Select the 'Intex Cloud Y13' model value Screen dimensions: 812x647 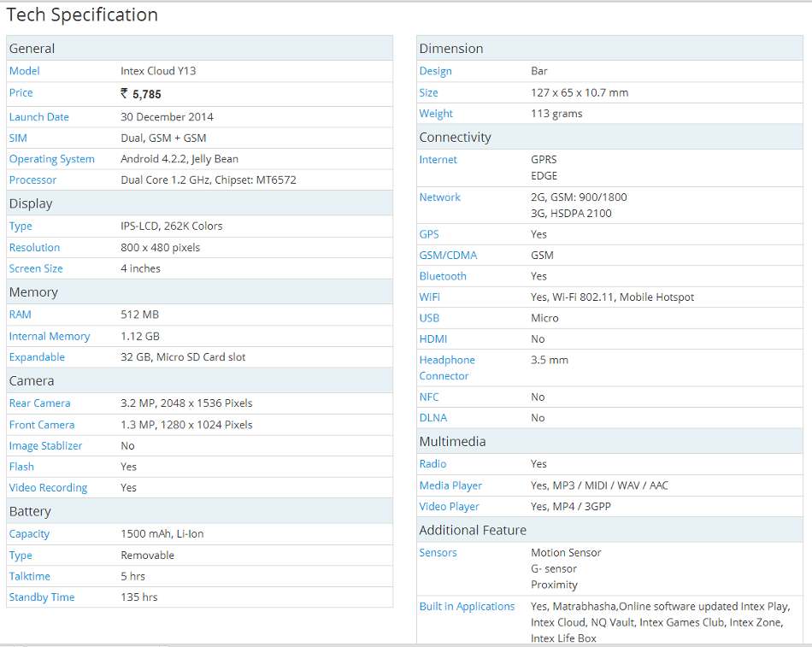pos(158,71)
